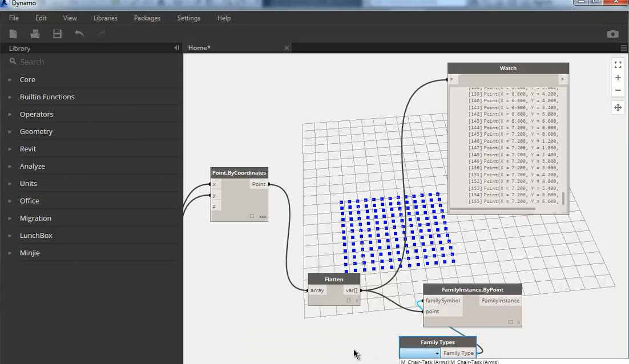
Task: Click the Undo arrow icon
Action: 79,34
